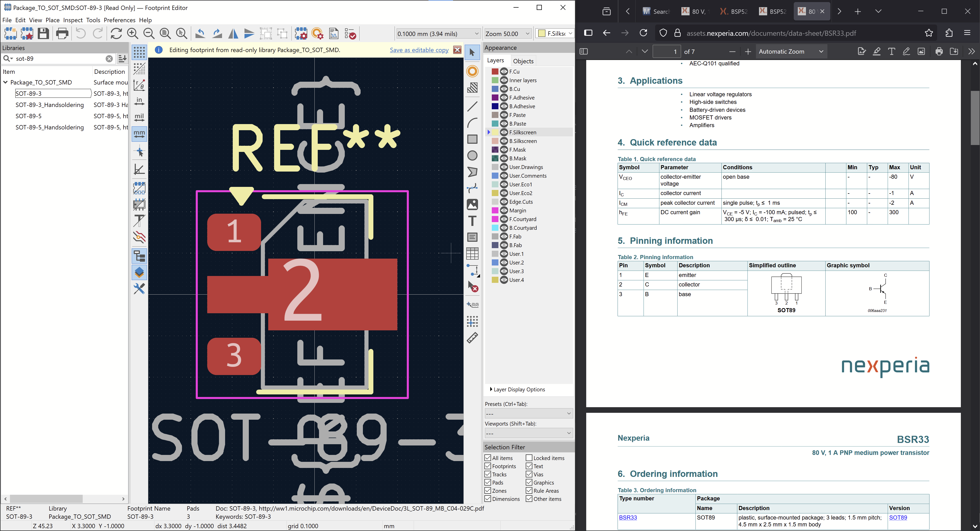Open the F.Silks layer selector dropdown
This screenshot has width=980, height=531.
[x=555, y=34]
